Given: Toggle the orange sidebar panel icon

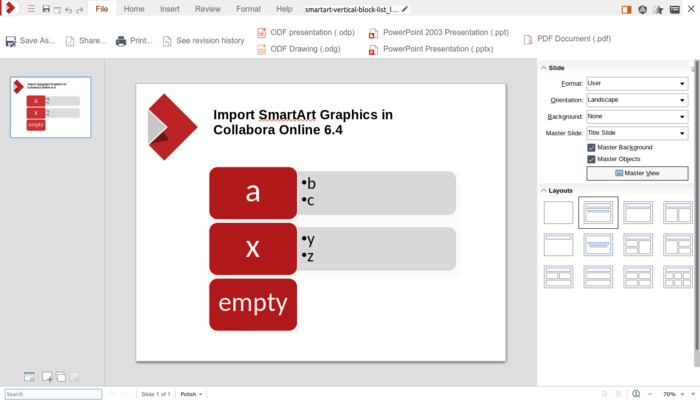Looking at the screenshot, I should pos(626,9).
